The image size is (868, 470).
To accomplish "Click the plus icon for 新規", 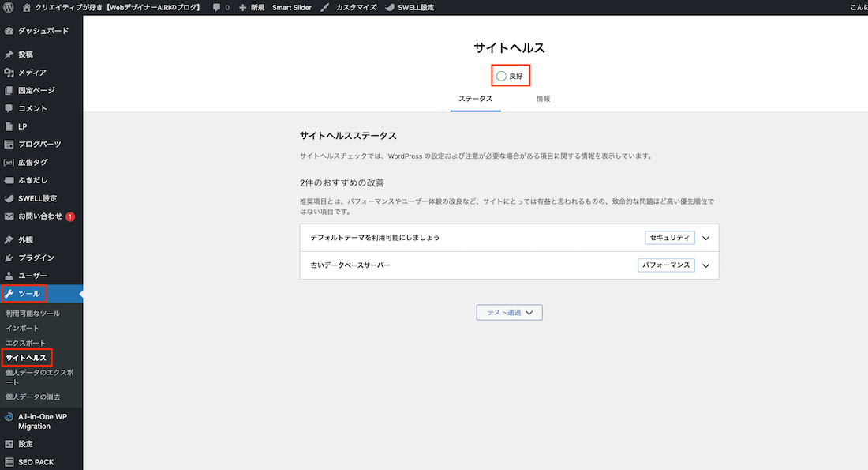I will click(x=242, y=7).
